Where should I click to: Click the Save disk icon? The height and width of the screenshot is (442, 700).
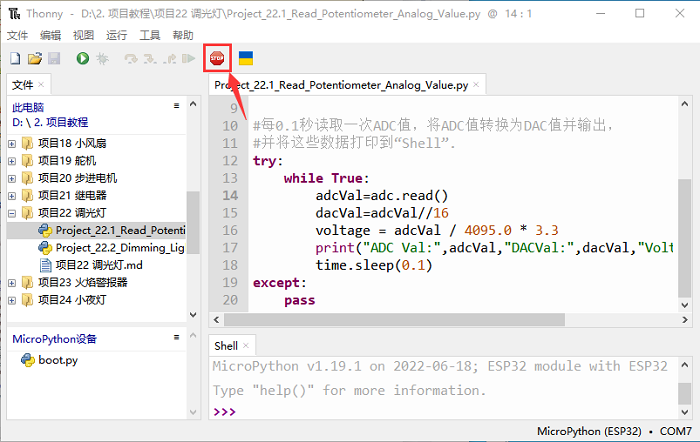[53, 60]
